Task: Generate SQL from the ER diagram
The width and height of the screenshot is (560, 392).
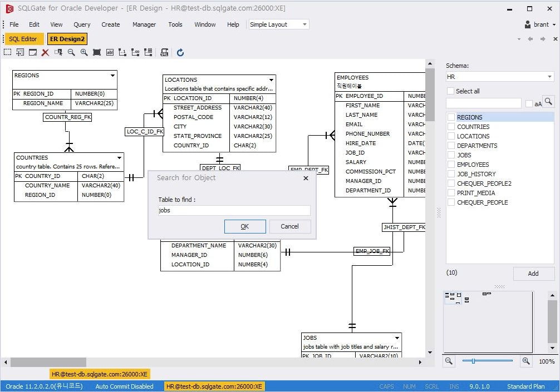Action: 164,52
